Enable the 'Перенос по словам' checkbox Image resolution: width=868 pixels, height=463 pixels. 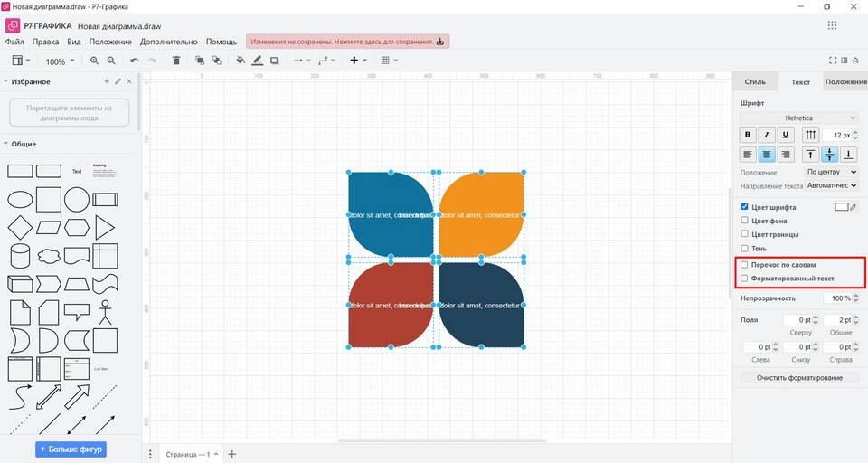point(744,265)
